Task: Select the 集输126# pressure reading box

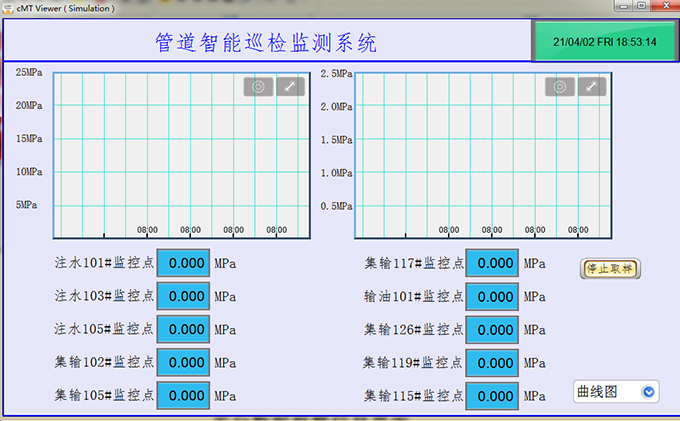Action: click(493, 329)
